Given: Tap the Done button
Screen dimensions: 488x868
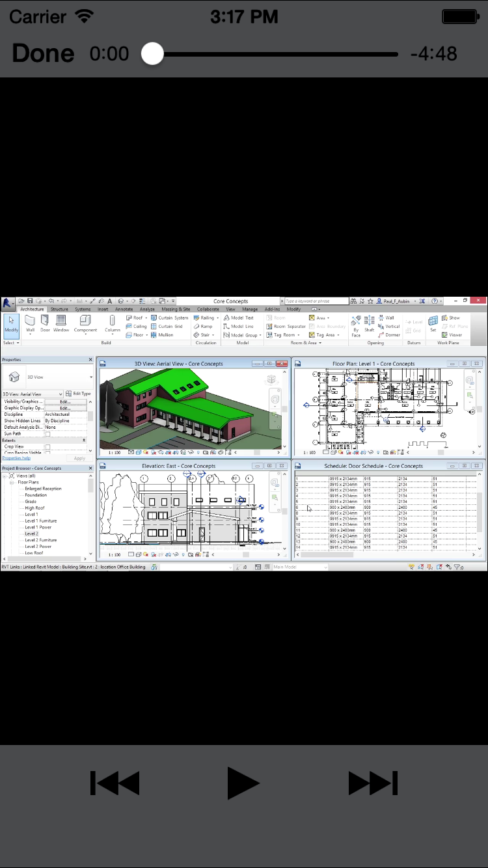Looking at the screenshot, I should [x=43, y=53].
